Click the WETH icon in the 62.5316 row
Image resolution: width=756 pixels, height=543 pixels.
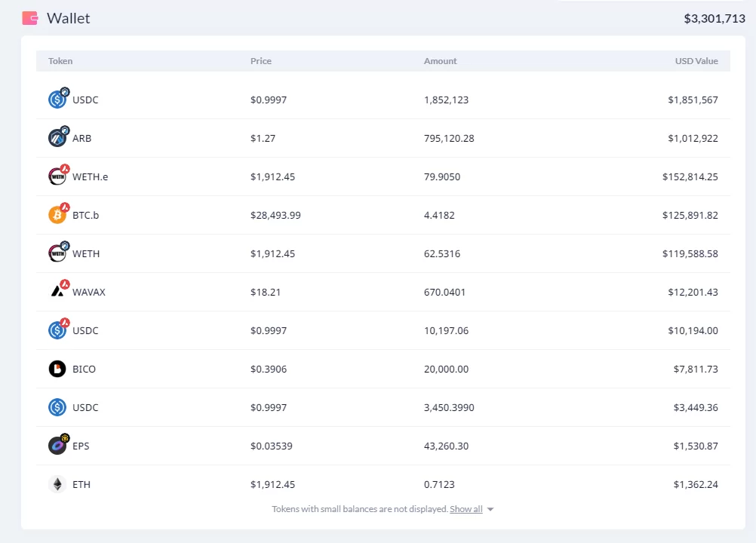point(57,253)
